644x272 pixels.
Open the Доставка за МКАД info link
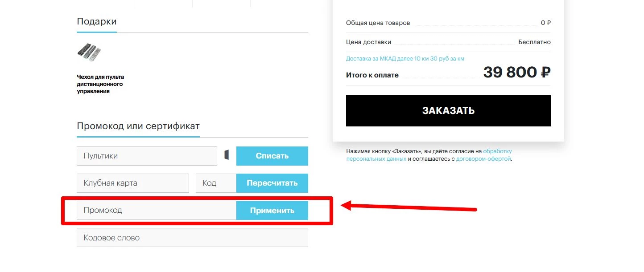coord(405,59)
